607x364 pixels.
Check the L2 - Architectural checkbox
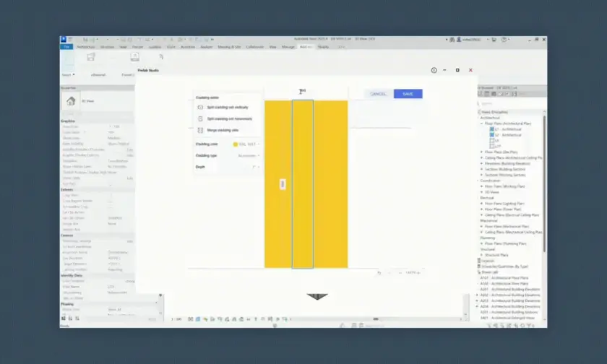(x=492, y=135)
